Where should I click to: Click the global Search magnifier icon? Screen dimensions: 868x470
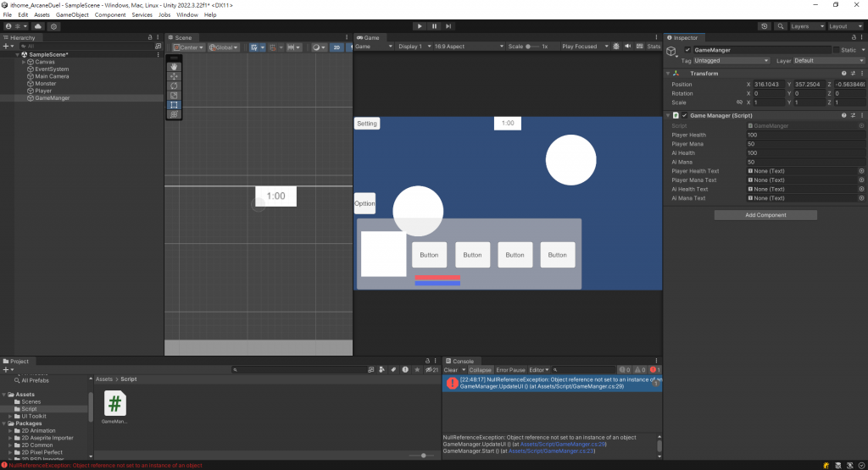pyautogui.click(x=781, y=26)
